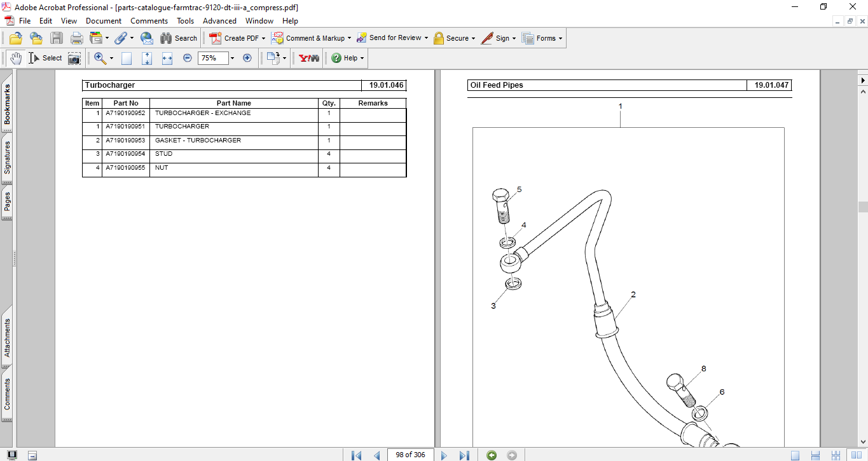
Task: Activate the Snapshot tool
Action: click(74, 58)
